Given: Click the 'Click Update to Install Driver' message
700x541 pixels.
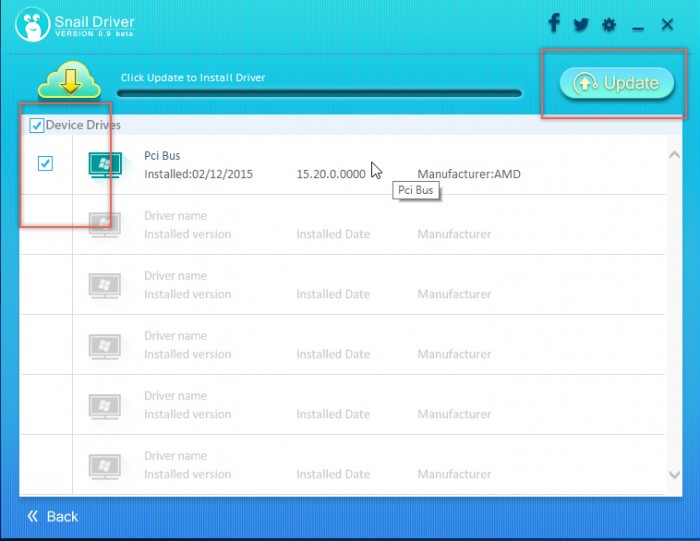Looking at the screenshot, I should click(193, 78).
